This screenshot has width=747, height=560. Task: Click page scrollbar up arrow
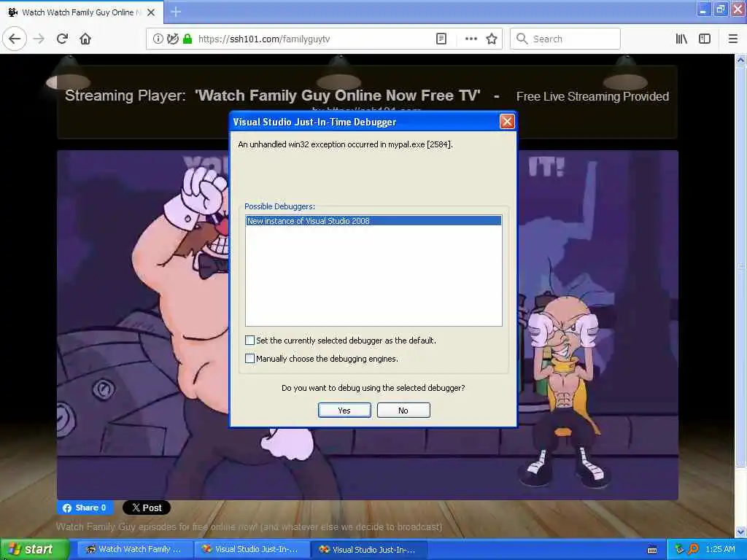coord(740,60)
